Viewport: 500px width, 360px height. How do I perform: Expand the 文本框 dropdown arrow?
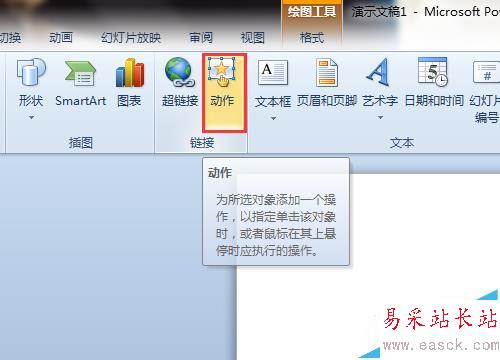click(273, 118)
